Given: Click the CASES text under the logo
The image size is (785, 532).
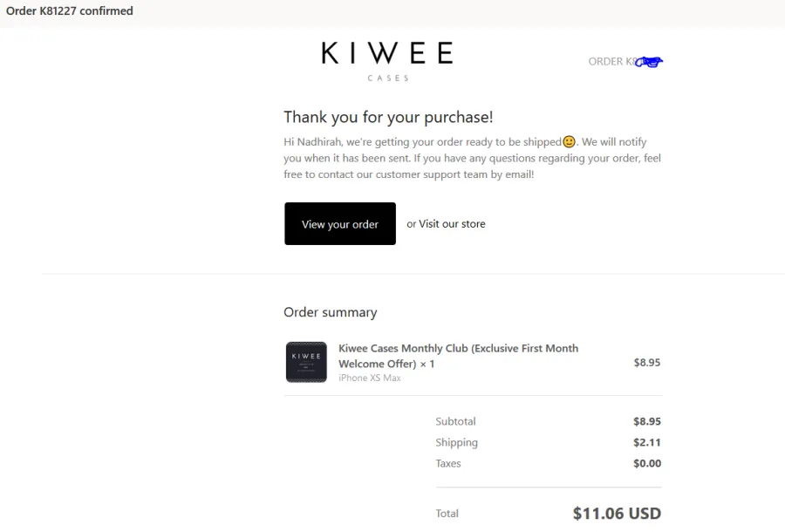Looking at the screenshot, I should [x=388, y=78].
